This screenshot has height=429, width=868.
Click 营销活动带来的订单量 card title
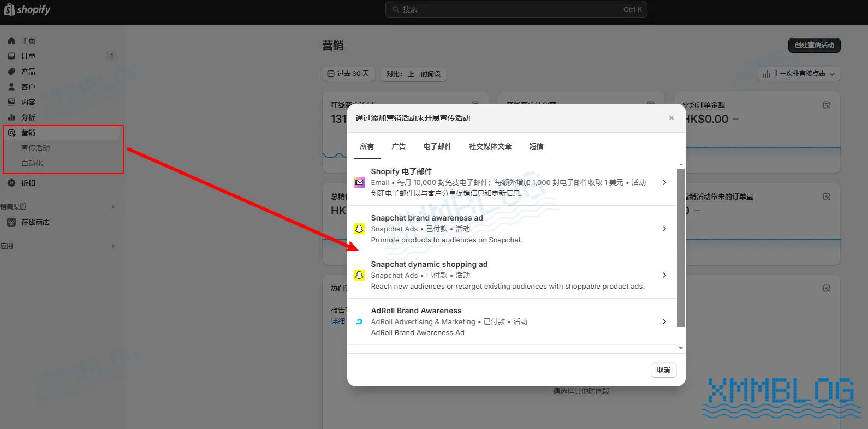719,196
